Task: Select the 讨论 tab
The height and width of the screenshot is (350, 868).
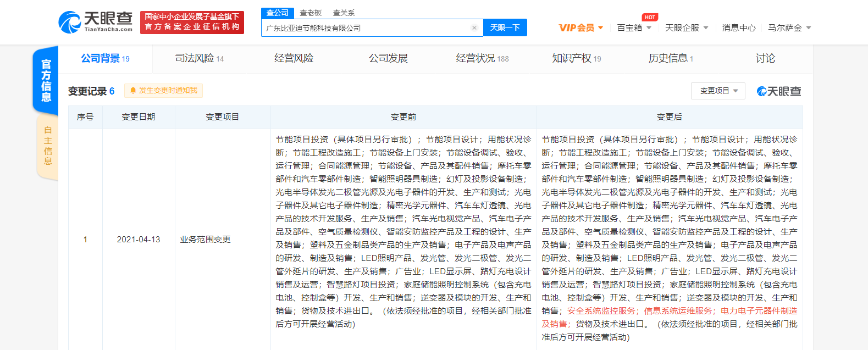Action: pos(765,58)
